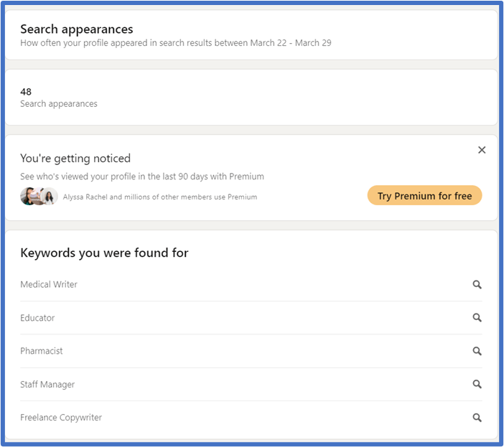The height and width of the screenshot is (447, 504).
Task: Click the Alyssa Rachel Premium members text
Action: (160, 197)
